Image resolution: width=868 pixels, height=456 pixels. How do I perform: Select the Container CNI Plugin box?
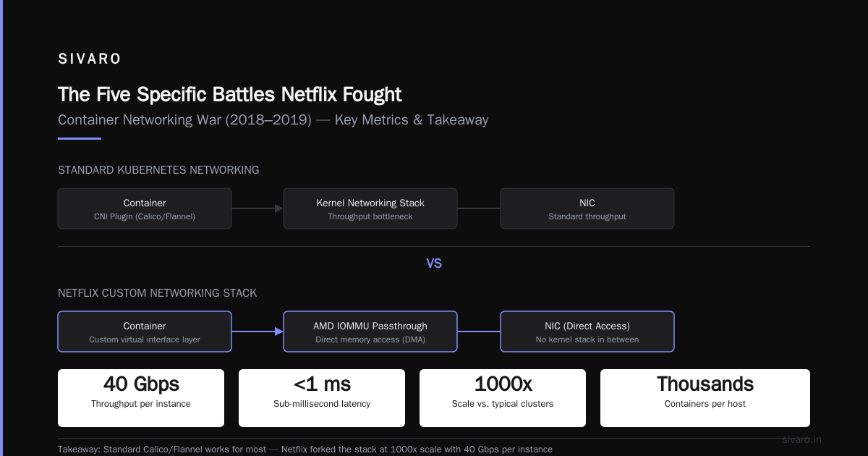[x=145, y=208]
